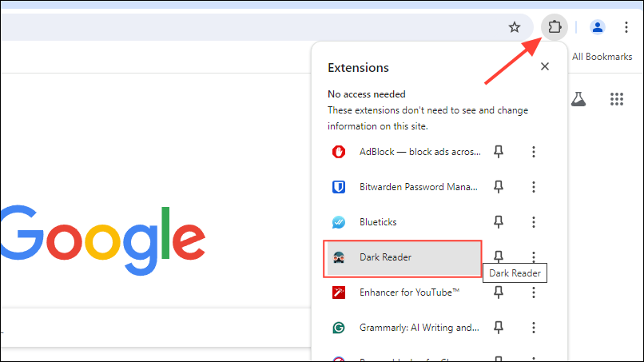Open All Bookmarks folder
Viewport: 644px width, 362px height.
(x=602, y=57)
